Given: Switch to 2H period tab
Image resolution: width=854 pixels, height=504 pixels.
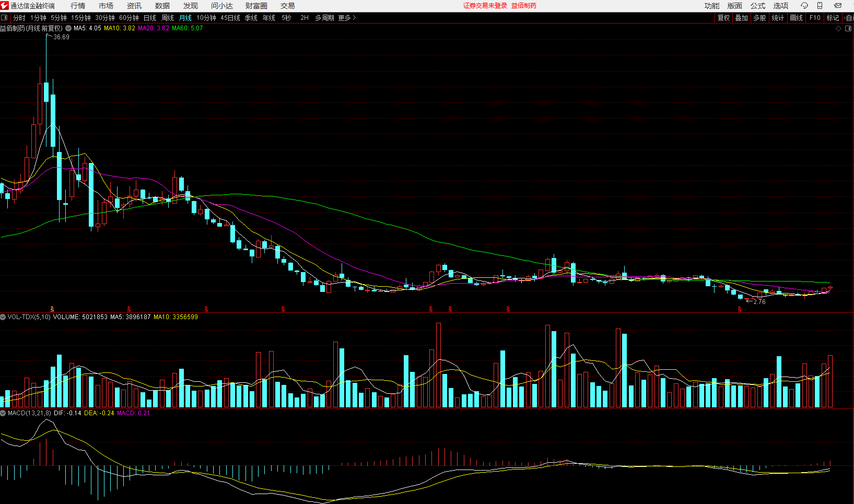Looking at the screenshot, I should click(x=305, y=18).
